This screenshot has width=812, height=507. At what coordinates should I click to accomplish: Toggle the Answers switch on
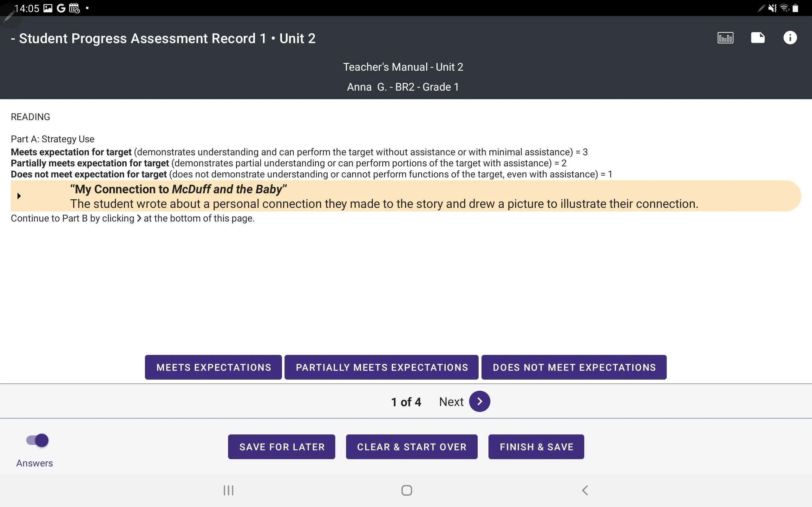[x=36, y=440]
